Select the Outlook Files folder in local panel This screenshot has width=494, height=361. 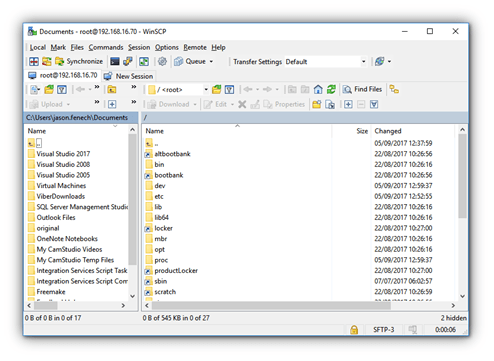(x=56, y=218)
